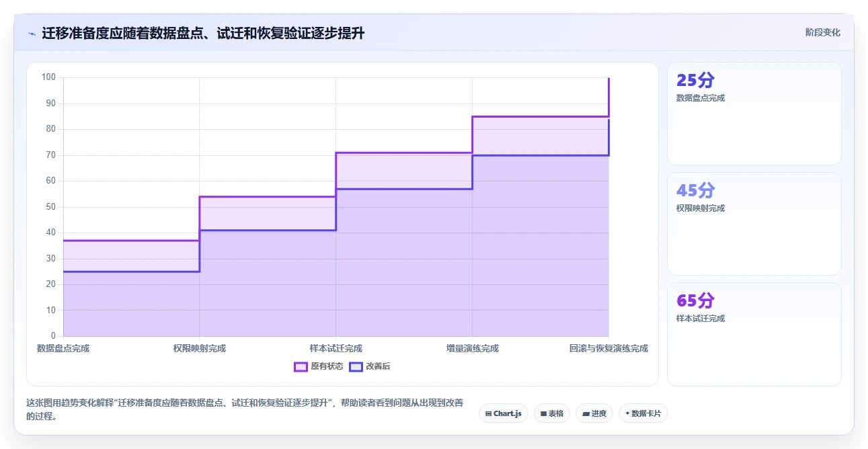Click the description text below the chart

coord(245,409)
